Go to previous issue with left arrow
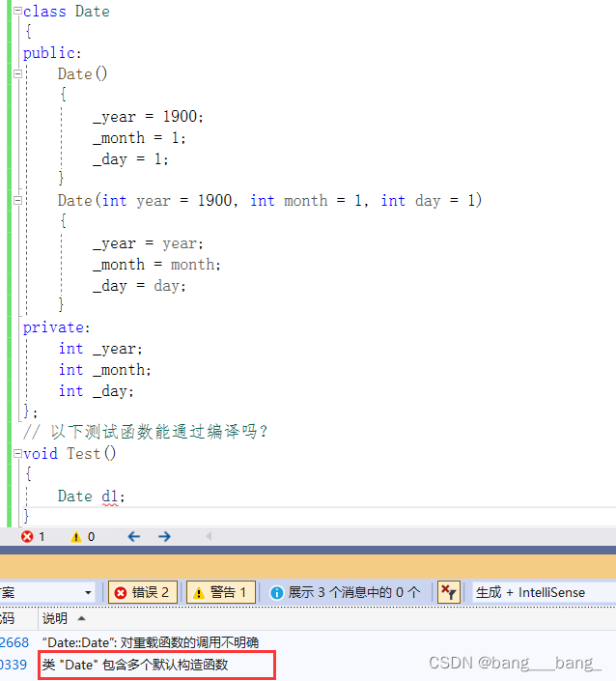The image size is (616, 681). click(133, 537)
